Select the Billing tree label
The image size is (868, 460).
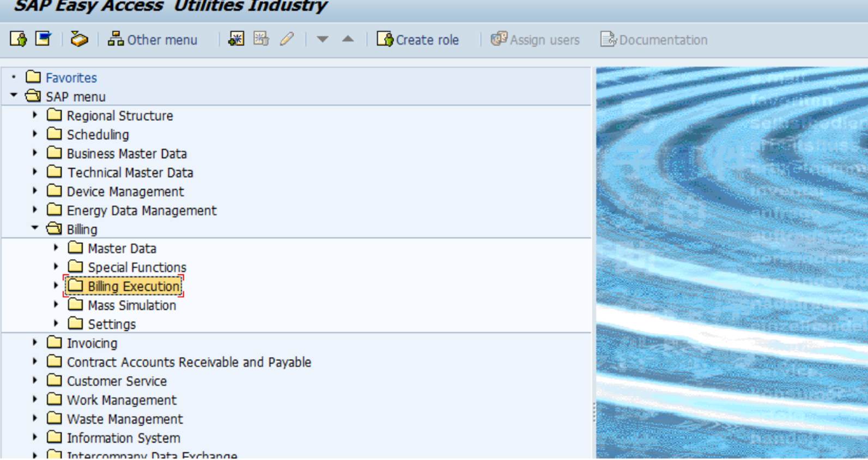[82, 230]
